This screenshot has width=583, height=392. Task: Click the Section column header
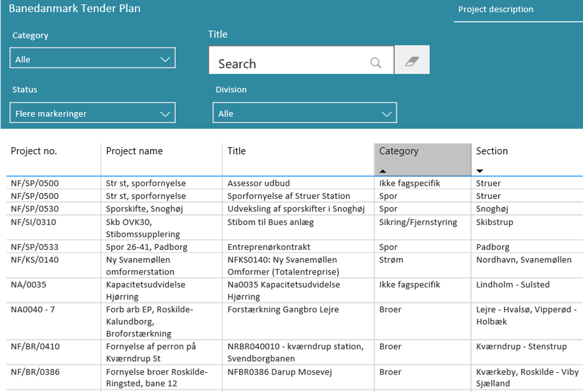coord(491,151)
